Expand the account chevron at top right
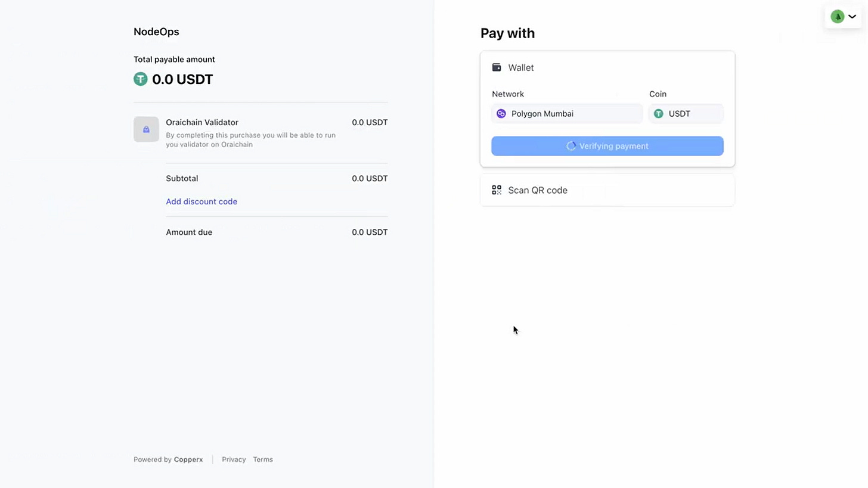 click(x=852, y=16)
